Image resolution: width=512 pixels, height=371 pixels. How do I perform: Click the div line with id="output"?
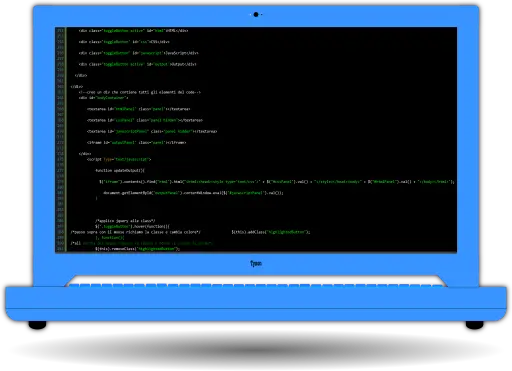click(137, 64)
